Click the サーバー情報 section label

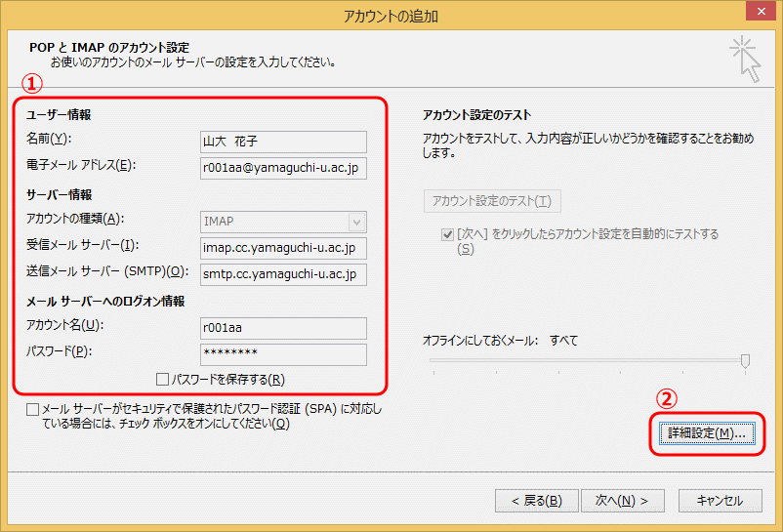(59, 194)
